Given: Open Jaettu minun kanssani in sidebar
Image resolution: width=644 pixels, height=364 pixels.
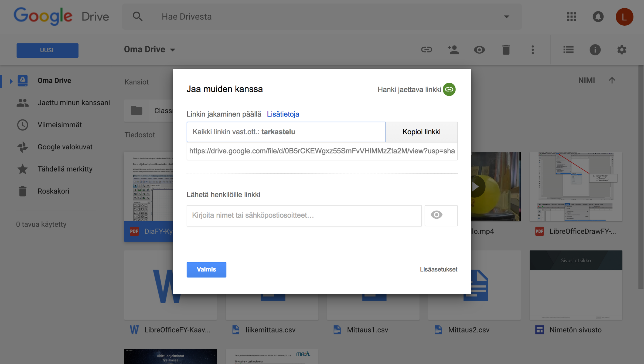Looking at the screenshot, I should pyautogui.click(x=73, y=103).
